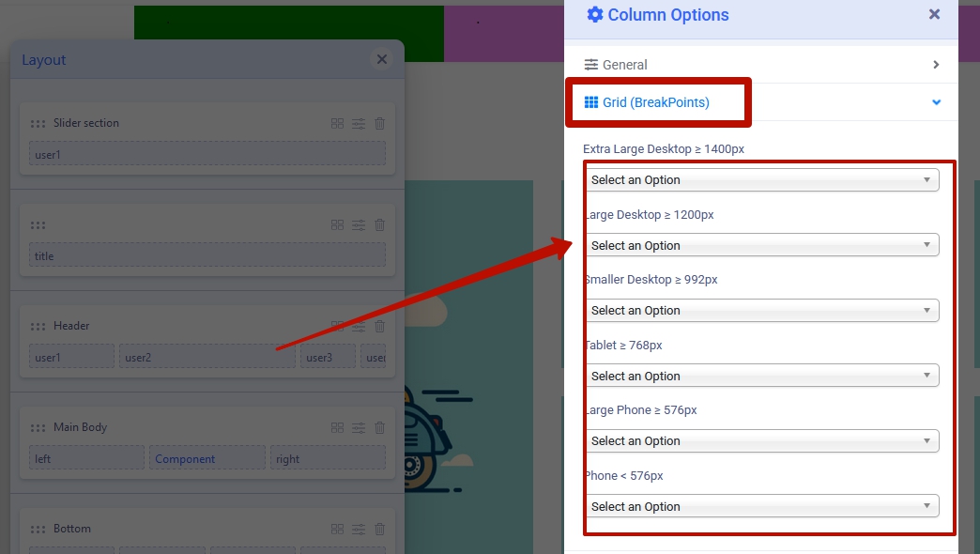Click trash icon of the title row
The width and height of the screenshot is (980, 554).
(x=379, y=225)
